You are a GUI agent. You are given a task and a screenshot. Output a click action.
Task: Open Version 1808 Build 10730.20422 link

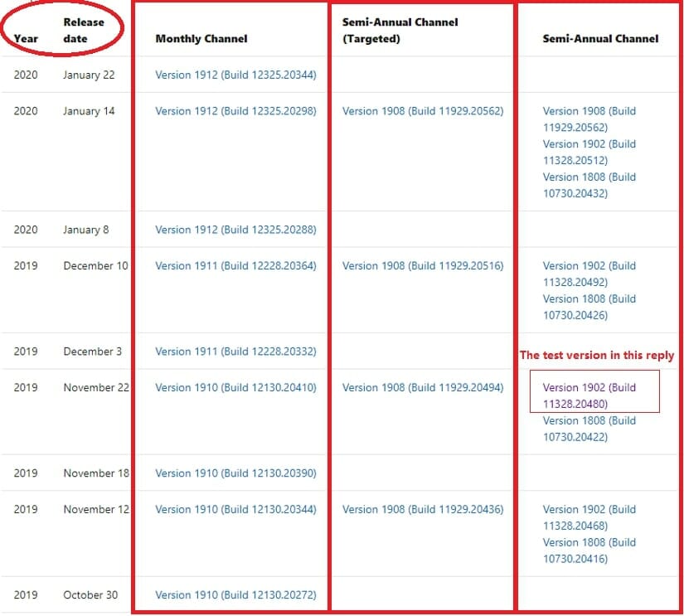(x=589, y=429)
